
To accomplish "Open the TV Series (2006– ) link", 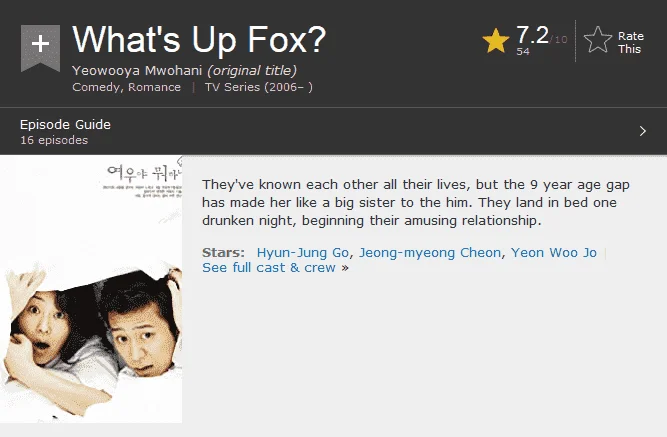I will point(259,87).
